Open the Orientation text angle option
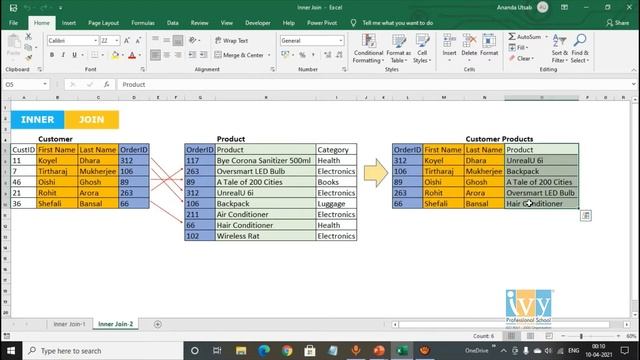This screenshot has width=640, height=360. coord(194,40)
